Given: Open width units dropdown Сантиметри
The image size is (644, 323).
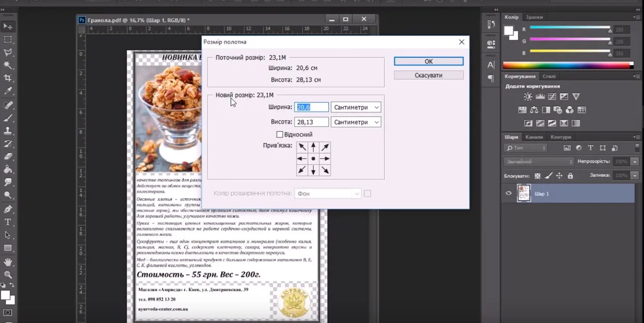Looking at the screenshot, I should click(356, 107).
